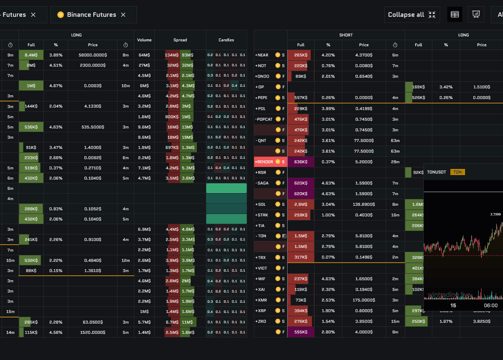Collapse the TON row
This screenshot has height=360, width=503.
tap(256, 236)
